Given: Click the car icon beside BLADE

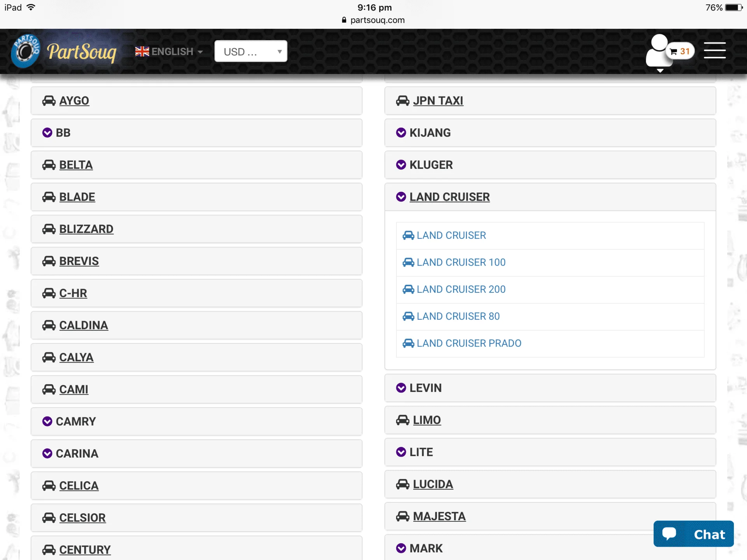Looking at the screenshot, I should (49, 197).
